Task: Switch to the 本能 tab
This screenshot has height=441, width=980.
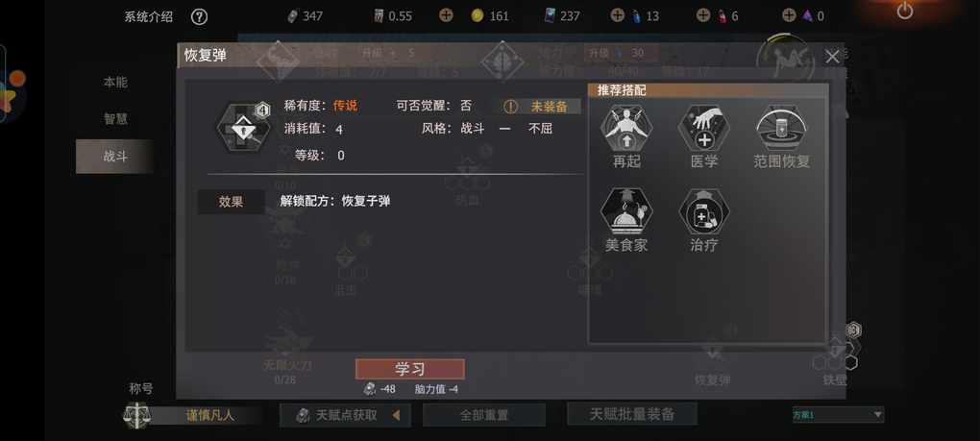Action: (x=115, y=82)
